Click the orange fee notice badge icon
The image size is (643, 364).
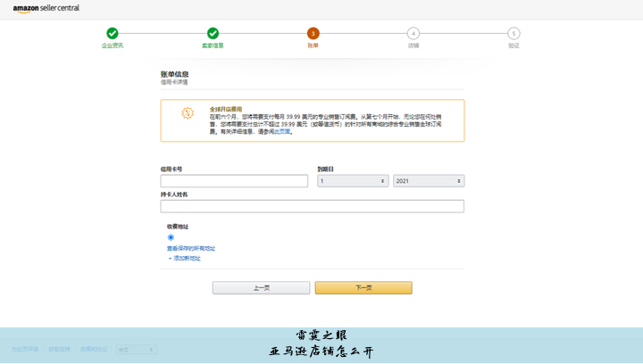click(188, 113)
